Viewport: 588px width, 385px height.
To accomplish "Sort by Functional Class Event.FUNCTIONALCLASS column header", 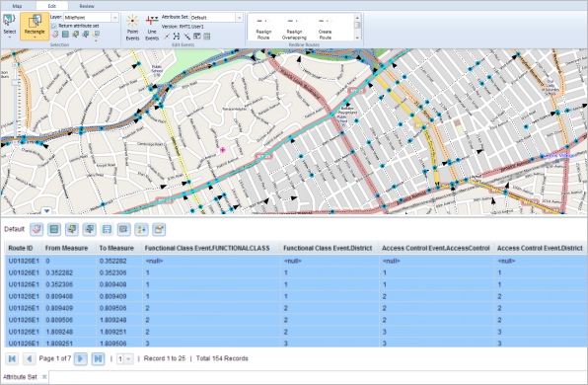I will [207, 248].
